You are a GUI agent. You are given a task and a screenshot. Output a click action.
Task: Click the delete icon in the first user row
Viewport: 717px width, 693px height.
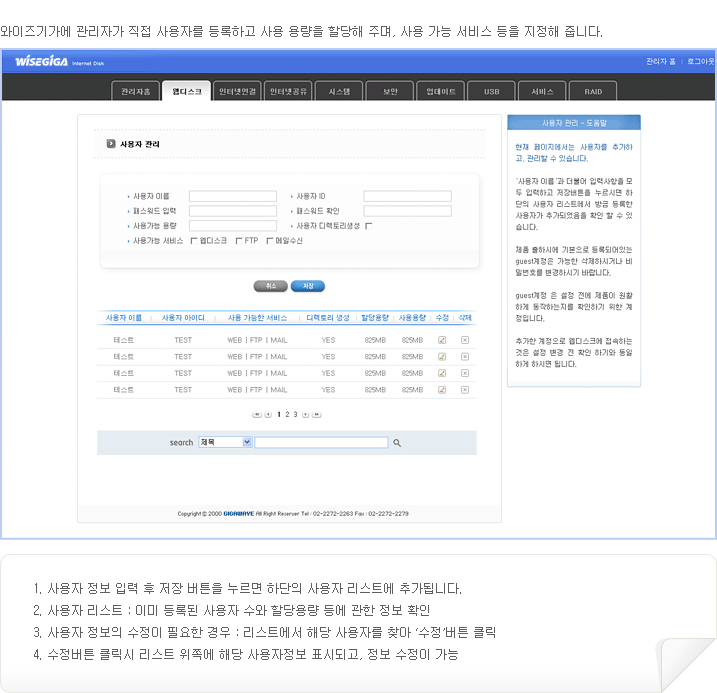click(x=465, y=340)
